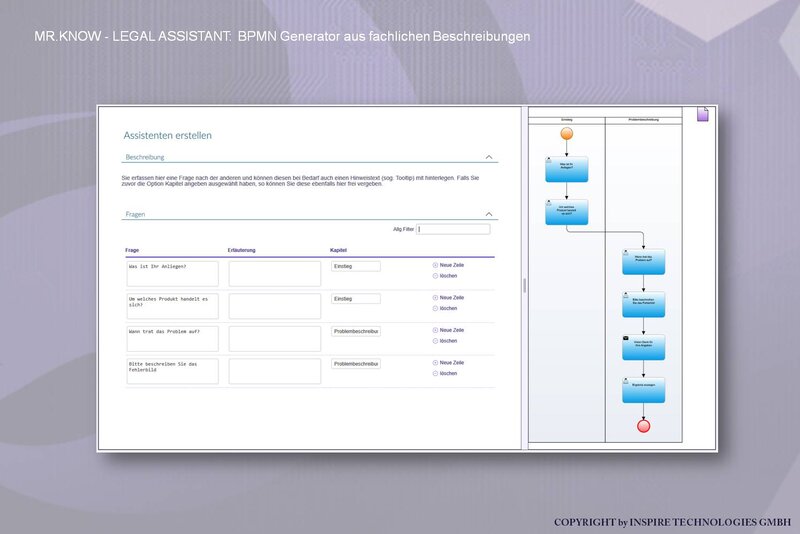Click the splitter handle between form and diagram

[x=524, y=286]
